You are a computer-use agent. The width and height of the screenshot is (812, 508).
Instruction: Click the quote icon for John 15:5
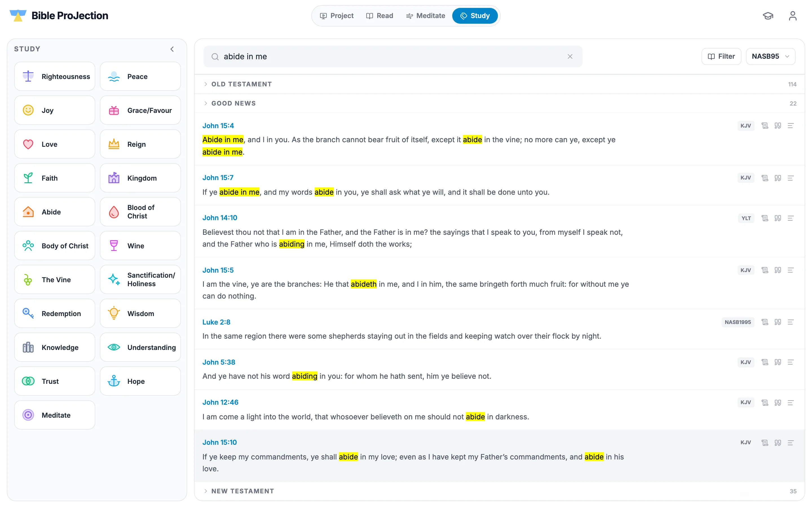778,270
